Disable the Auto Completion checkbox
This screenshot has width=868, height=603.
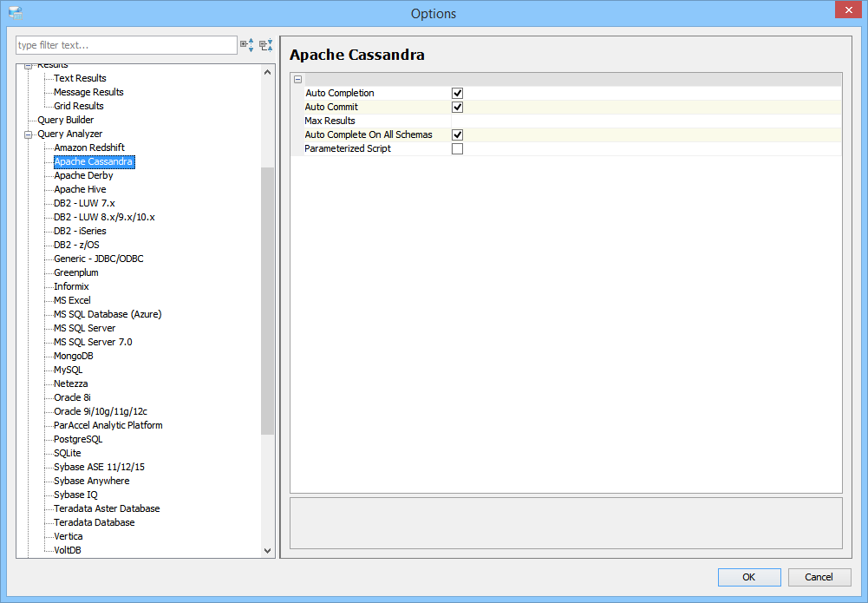click(x=457, y=93)
